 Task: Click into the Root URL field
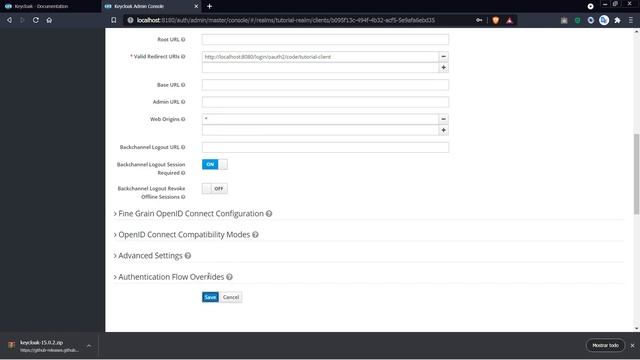[x=325, y=40]
